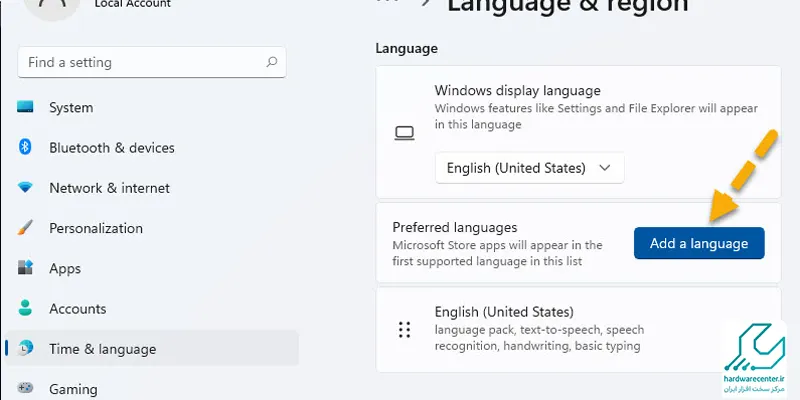This screenshot has height=400, width=800.
Task: Select Time & language in sidebar
Action: coord(152,349)
